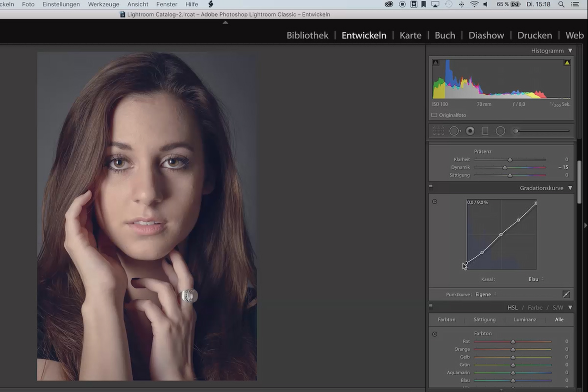Switch to the Bibliothek module
The image size is (588, 392).
308,35
